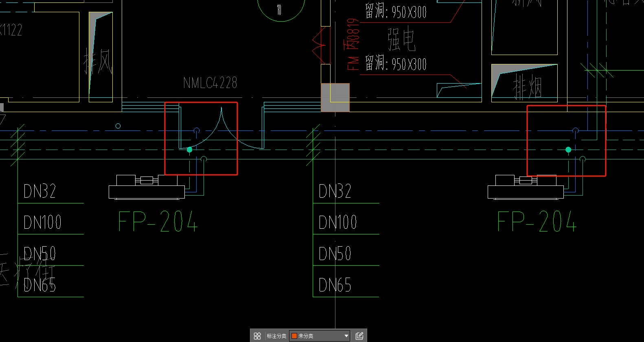Viewport: 644px width, 342px height.
Task: Select DN100 label in the middle pipe list
Action: click(337, 222)
